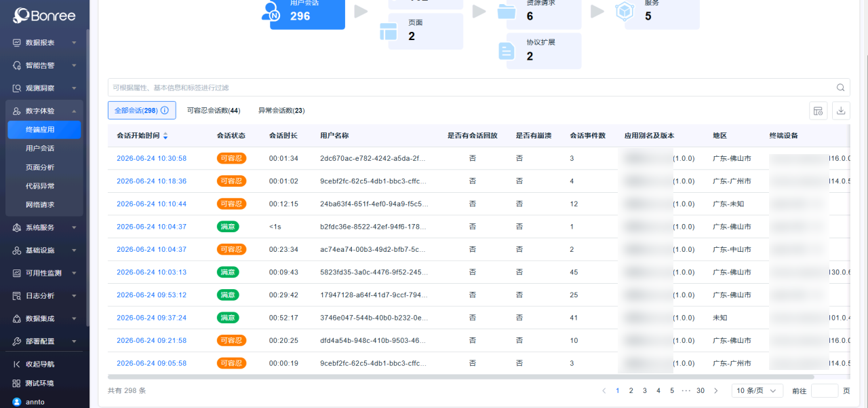Image resolution: width=868 pixels, height=408 pixels.
Task: Collapse the 数字体验 menu arrow
Action: point(74,111)
